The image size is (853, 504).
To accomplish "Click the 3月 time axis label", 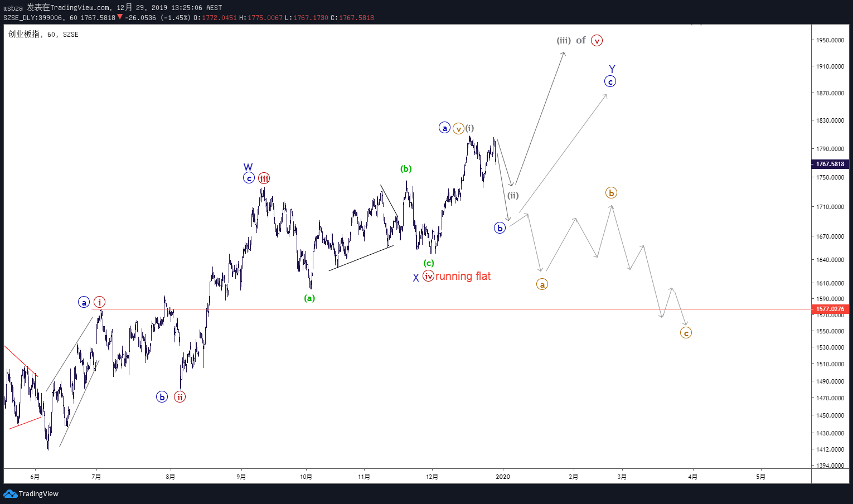I will [x=622, y=477].
